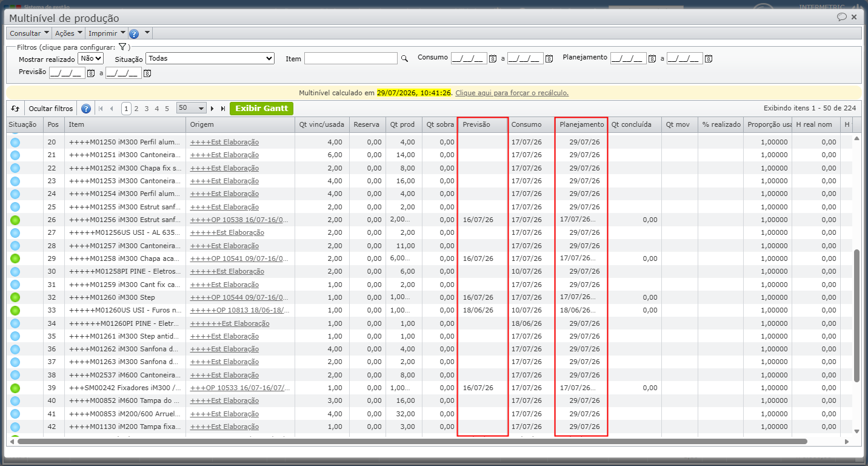Viewport: 868px width, 466px height.
Task: Sort by the Situação column header
Action: pos(24,124)
